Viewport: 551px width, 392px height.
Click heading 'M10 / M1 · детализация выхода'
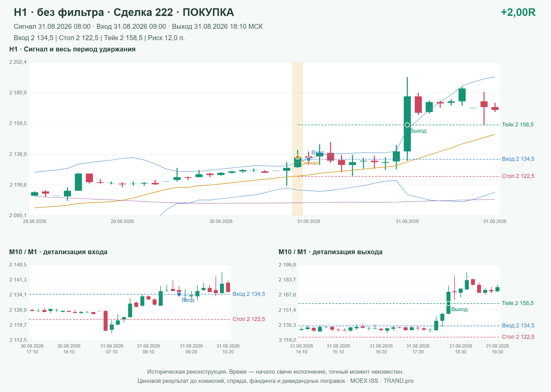coord(330,252)
